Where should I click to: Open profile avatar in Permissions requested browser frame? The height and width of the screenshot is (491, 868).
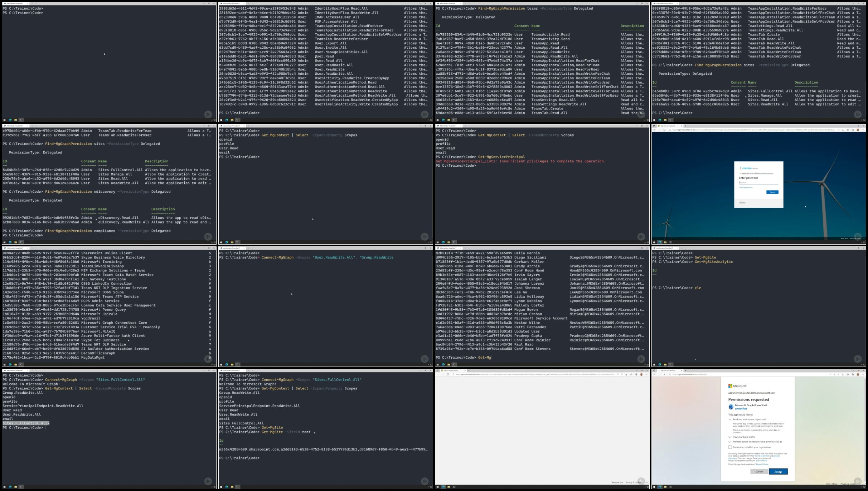point(858,374)
